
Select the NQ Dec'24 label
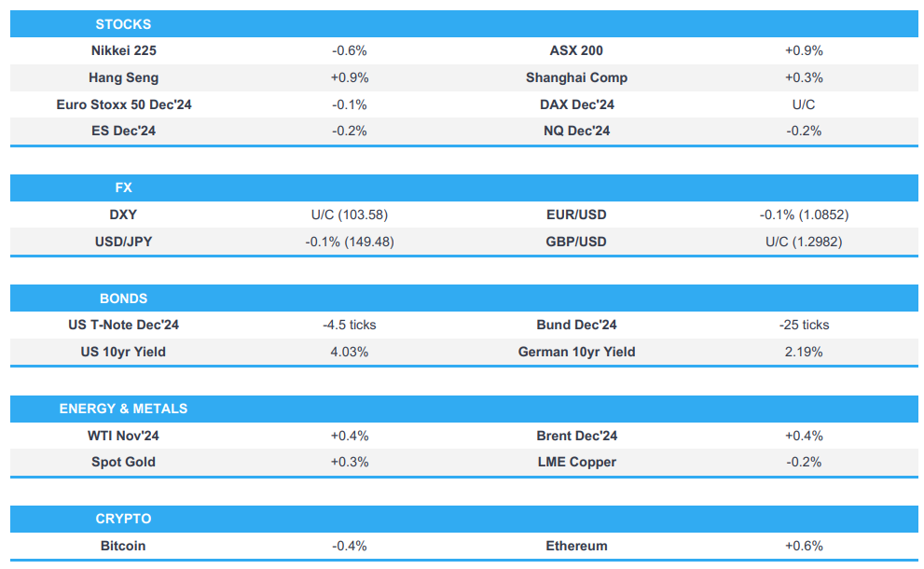[x=576, y=132]
